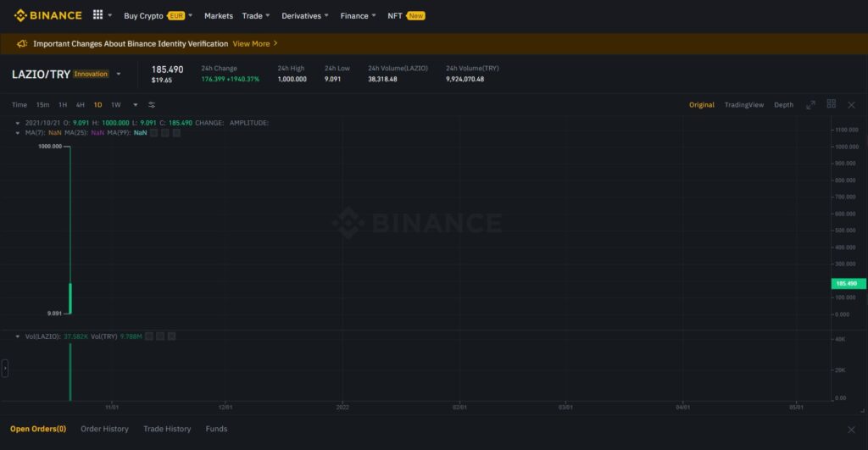
Task: Close the Open Orders bottom panel
Action: [x=851, y=430]
